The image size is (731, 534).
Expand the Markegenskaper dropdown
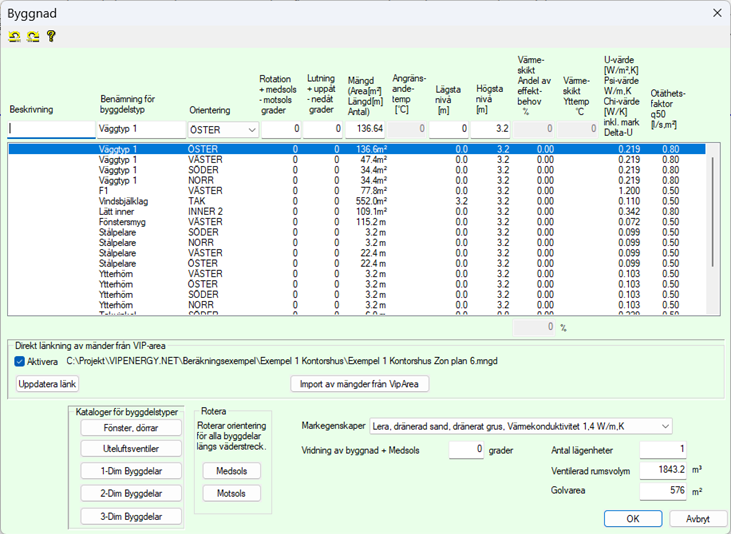click(x=665, y=426)
